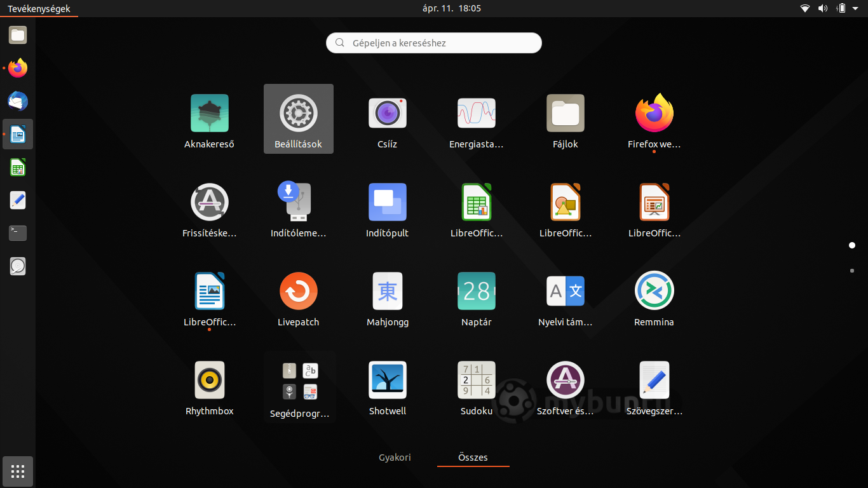Open the Aknakereső minesweeper game
The image size is (868, 488).
(210, 119)
